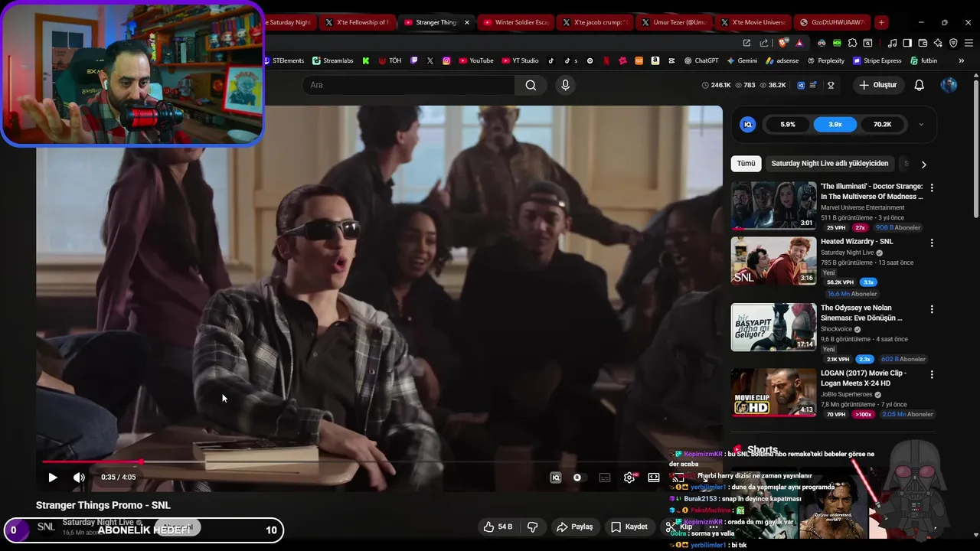This screenshot has height=551, width=980.
Task: Open YouTube notifications bell
Action: point(920,85)
